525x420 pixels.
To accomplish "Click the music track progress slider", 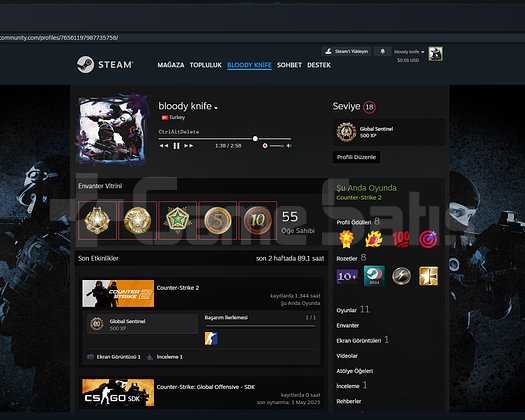I will pos(225,139).
